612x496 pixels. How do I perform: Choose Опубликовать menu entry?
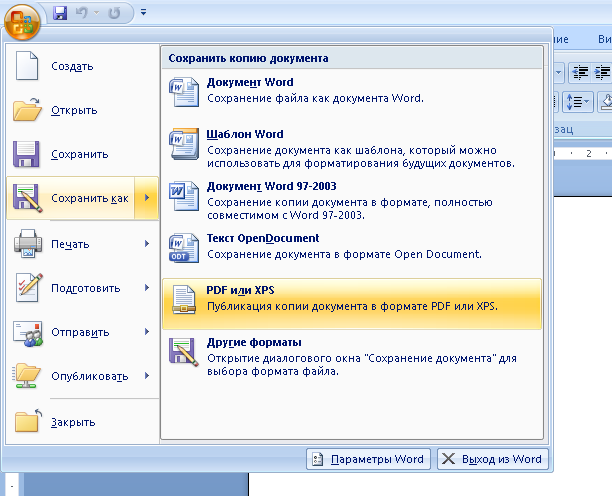(82, 376)
